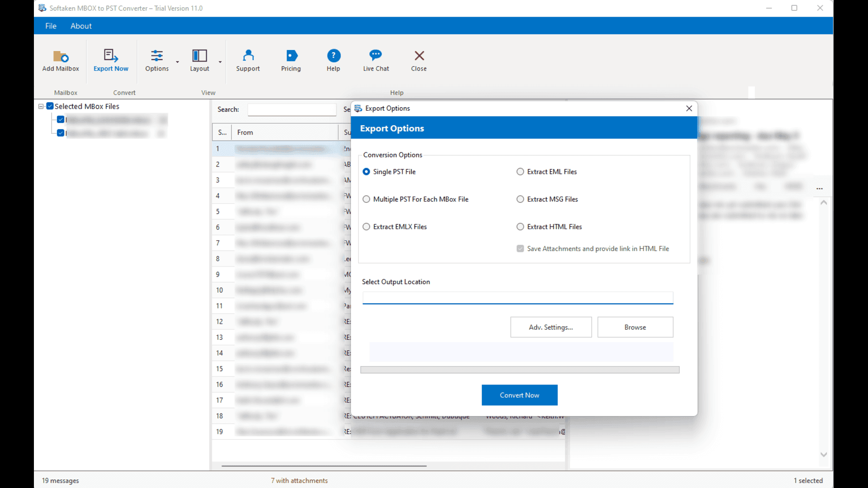This screenshot has width=868, height=488.
Task: Collapse the Selected MBox Files tree
Action: click(41, 106)
